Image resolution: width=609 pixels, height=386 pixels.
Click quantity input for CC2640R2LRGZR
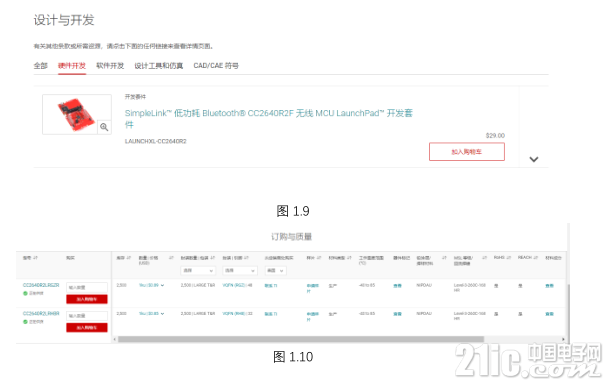click(87, 287)
